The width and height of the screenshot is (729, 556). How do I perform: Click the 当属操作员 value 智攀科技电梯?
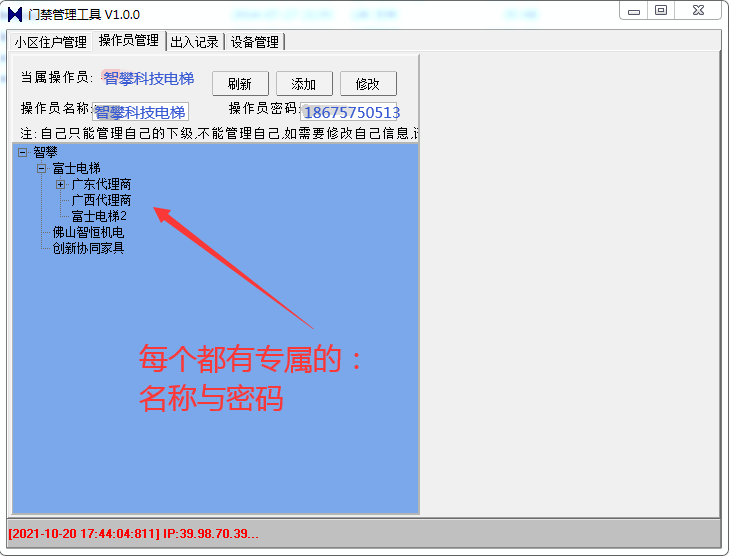148,79
